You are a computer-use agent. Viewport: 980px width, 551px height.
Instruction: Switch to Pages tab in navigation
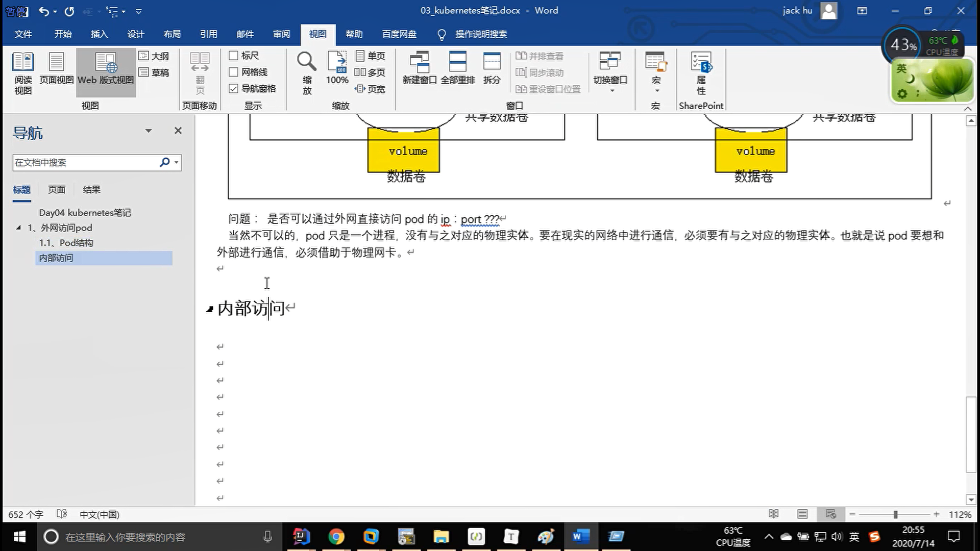[x=56, y=189]
